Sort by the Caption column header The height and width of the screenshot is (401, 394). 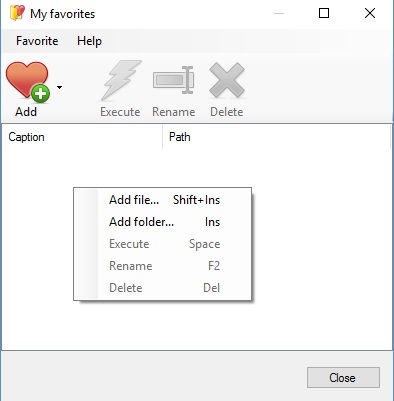pyautogui.click(x=82, y=137)
